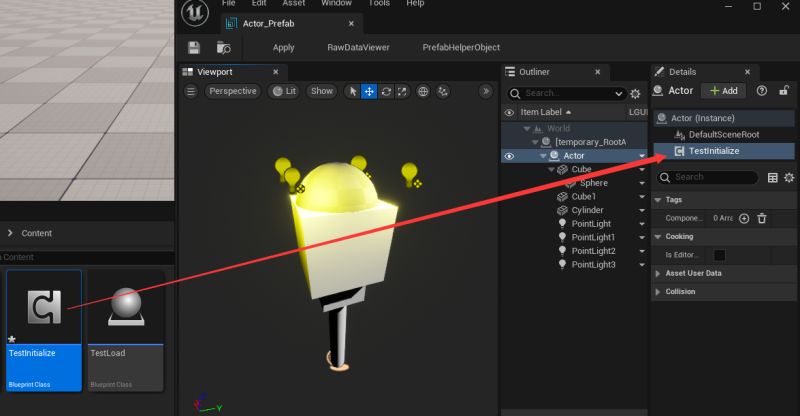Collapse the Cube node in Outliner
The height and width of the screenshot is (416, 800).
[x=551, y=169]
